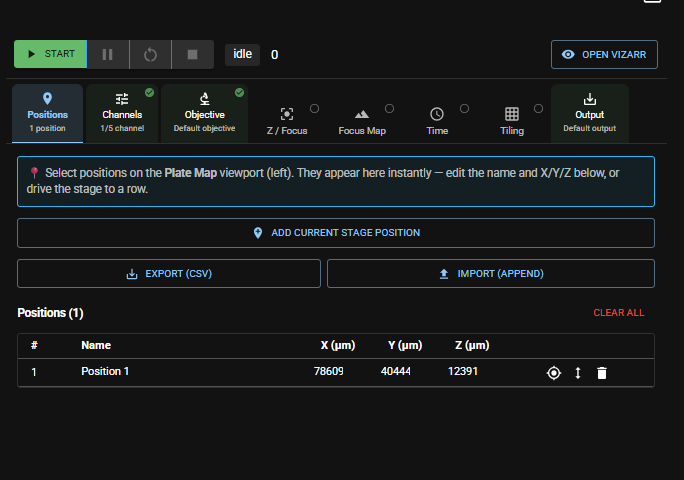
Task: Toggle the Focus Map enable circle
Action: tap(389, 109)
